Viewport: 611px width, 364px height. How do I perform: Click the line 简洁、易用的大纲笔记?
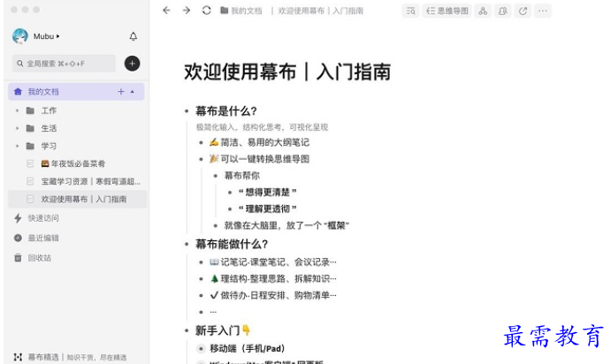click(259, 142)
